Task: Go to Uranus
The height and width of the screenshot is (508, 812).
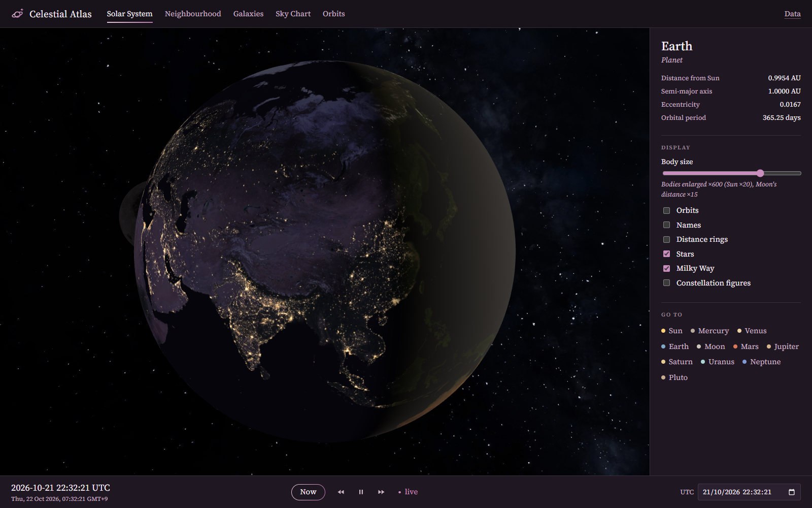Action: click(x=718, y=362)
